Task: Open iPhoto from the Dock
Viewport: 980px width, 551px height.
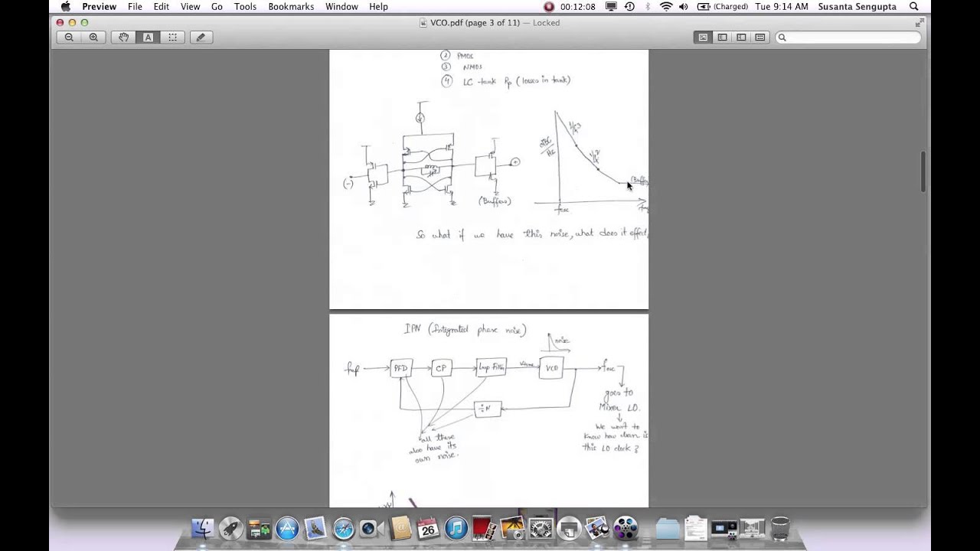Action: click(512, 528)
